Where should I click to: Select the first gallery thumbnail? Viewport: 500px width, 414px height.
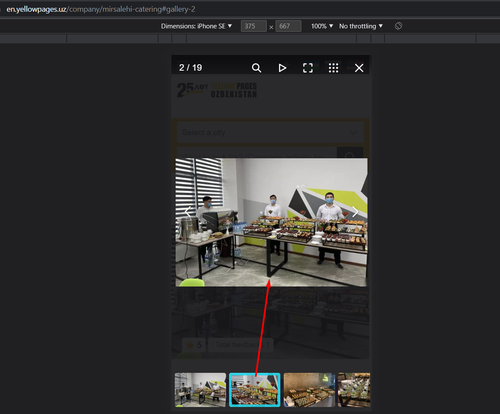[200, 390]
